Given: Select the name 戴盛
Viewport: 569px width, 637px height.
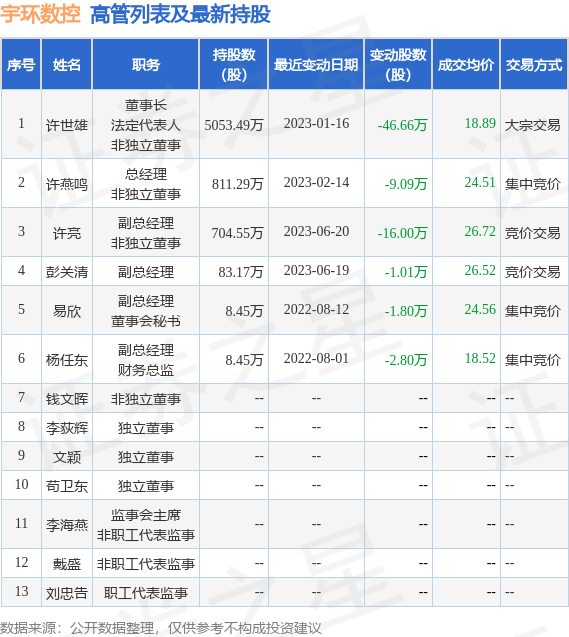Looking at the screenshot, I should (x=67, y=564).
